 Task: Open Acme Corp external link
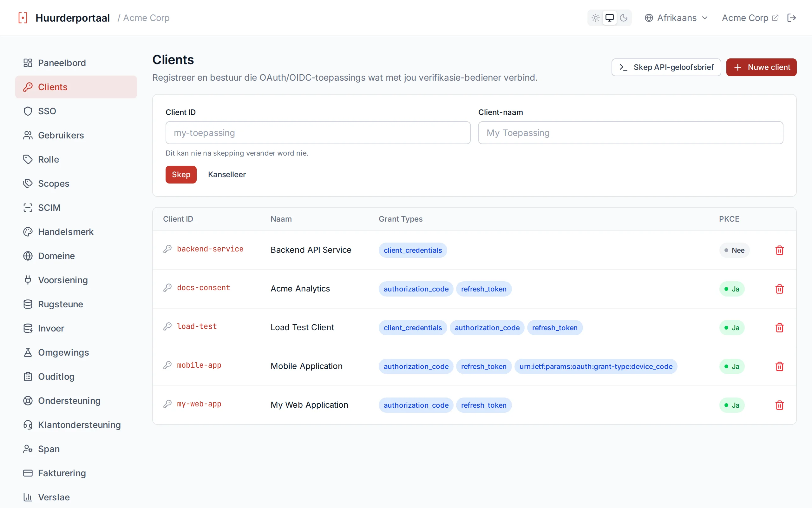[x=750, y=18]
